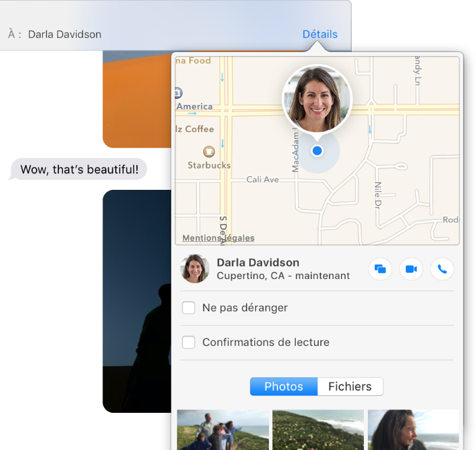
Task: Toggle Confirmations de lecture checkbox
Action: [189, 343]
